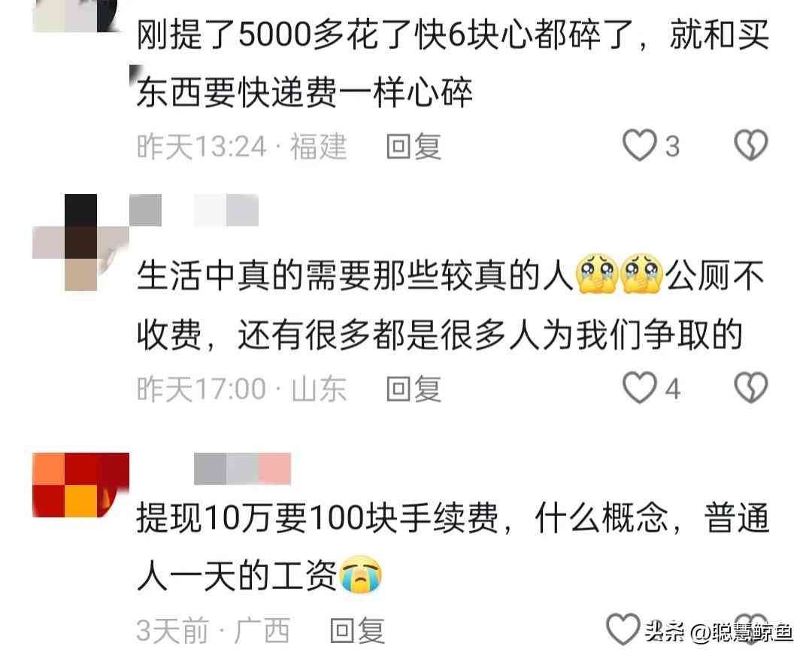Reply to the Guangxi comment
This screenshot has height=661, width=812.
tap(358, 630)
